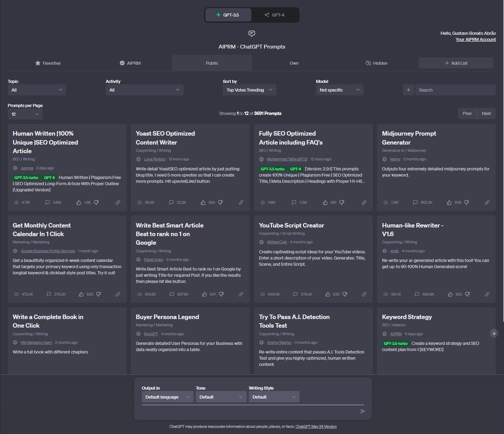Downvote Midjourney Prompt Generator
Viewport: 504px width, 434px height.
pos(466,202)
